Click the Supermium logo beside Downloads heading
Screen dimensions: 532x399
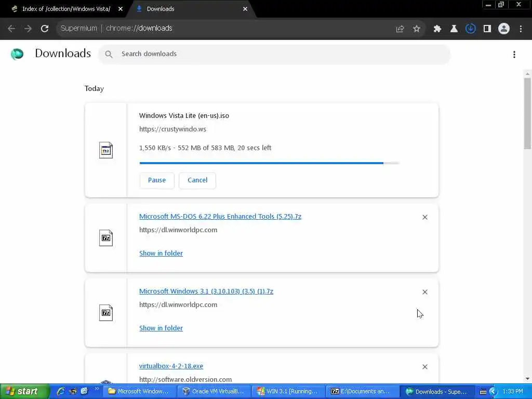pyautogui.click(x=17, y=54)
